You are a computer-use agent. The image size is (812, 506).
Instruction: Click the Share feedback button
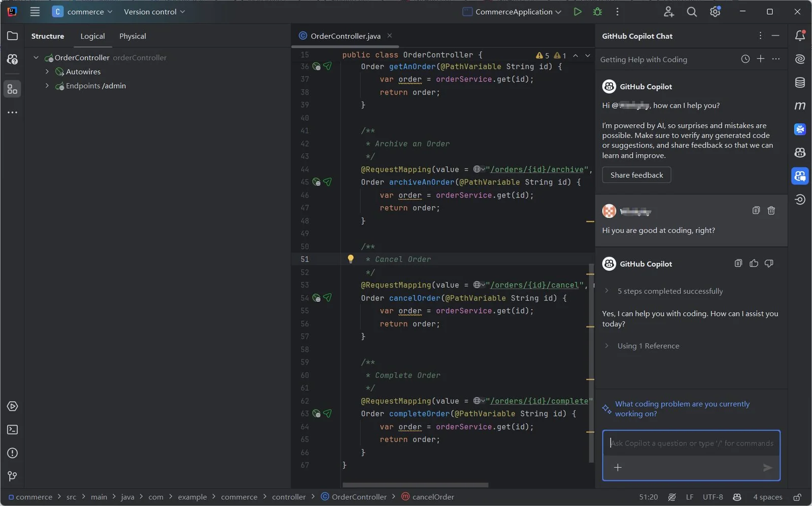pyautogui.click(x=636, y=175)
